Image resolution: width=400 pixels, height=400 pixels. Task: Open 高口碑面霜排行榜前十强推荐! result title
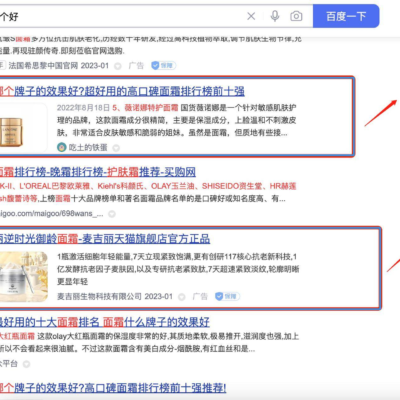[113, 388]
